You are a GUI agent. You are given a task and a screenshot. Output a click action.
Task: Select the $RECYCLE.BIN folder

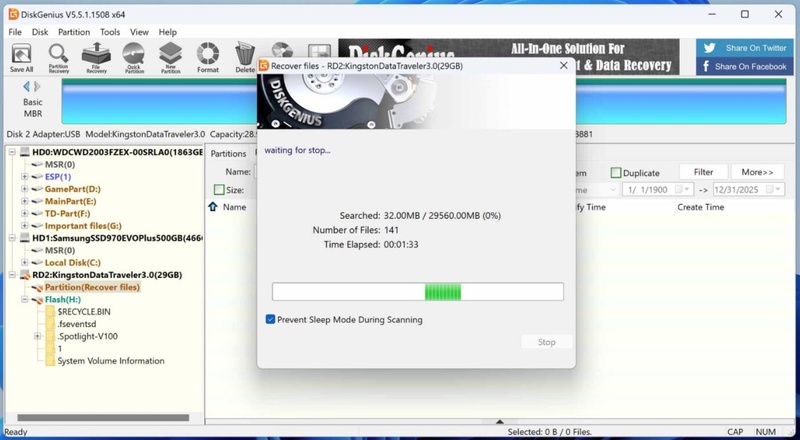pyautogui.click(x=84, y=311)
